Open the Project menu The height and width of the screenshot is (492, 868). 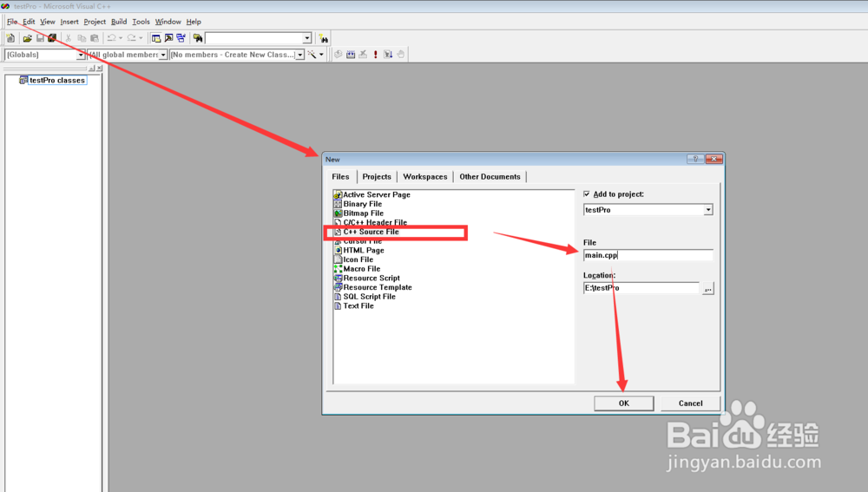point(95,22)
